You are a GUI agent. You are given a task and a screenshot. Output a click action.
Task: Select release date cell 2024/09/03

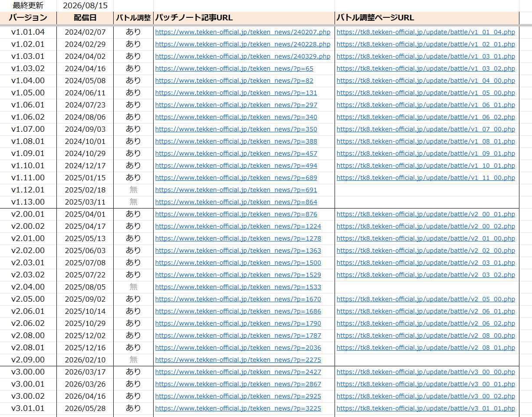point(85,129)
